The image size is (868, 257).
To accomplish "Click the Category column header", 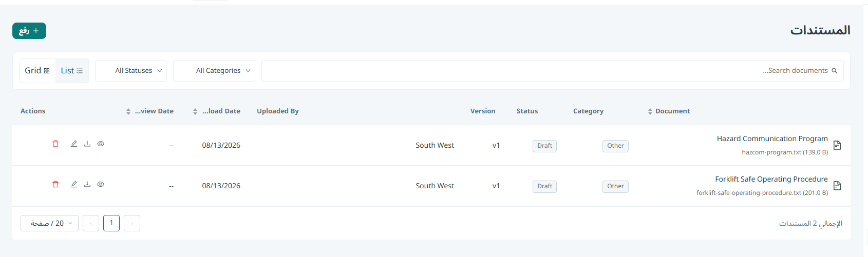I will (589, 111).
